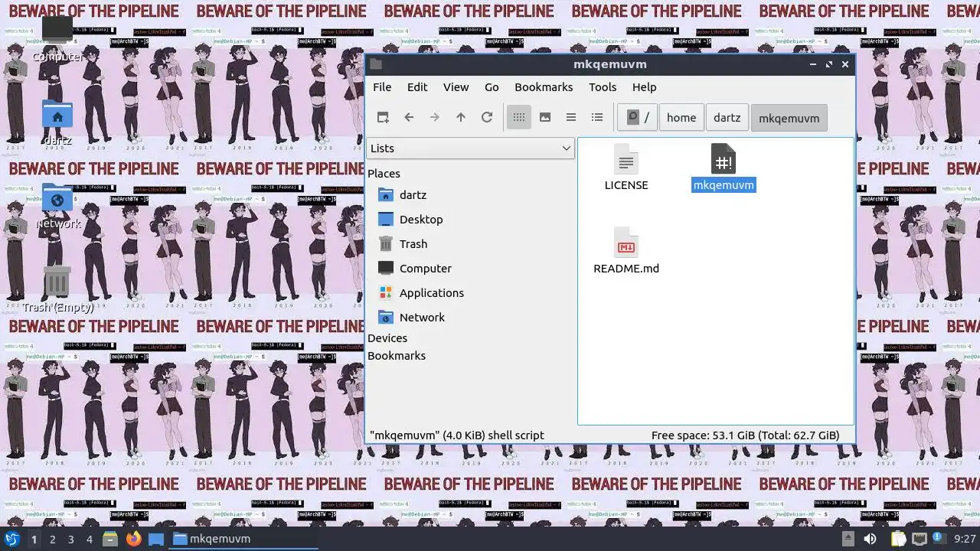
Task: Click the selected file status bar text
Action: click(x=457, y=435)
